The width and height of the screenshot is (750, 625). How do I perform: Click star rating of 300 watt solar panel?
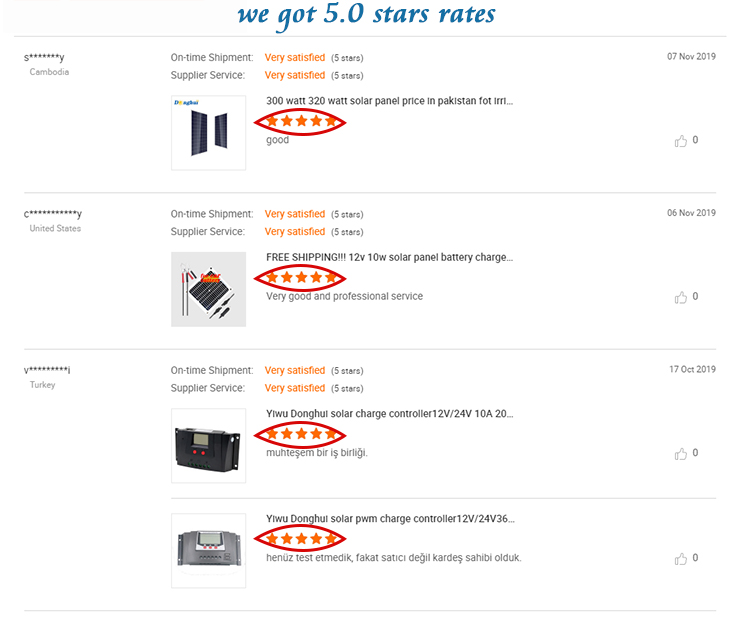[302, 121]
